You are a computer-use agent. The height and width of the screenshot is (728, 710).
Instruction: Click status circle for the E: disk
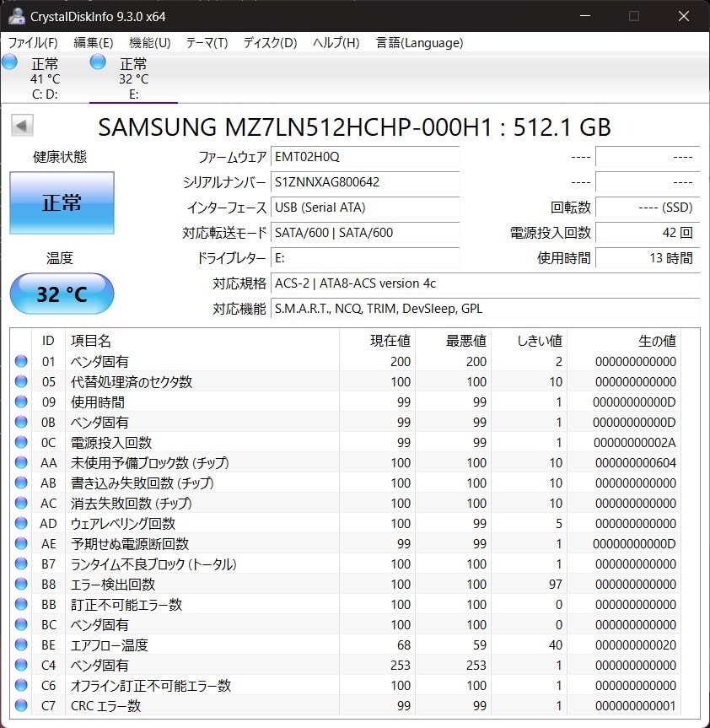(98, 62)
